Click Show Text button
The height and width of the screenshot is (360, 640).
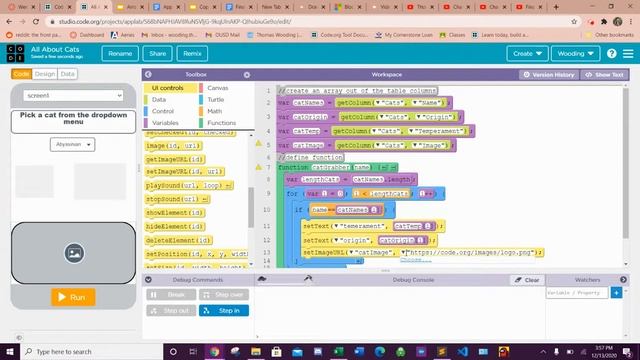tap(604, 75)
